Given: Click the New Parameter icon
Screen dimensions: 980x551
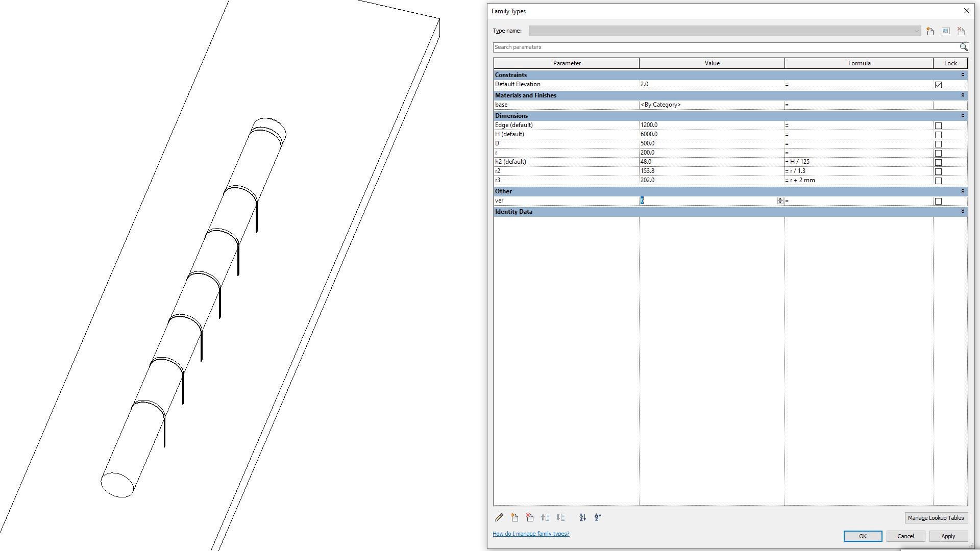Looking at the screenshot, I should tap(514, 517).
